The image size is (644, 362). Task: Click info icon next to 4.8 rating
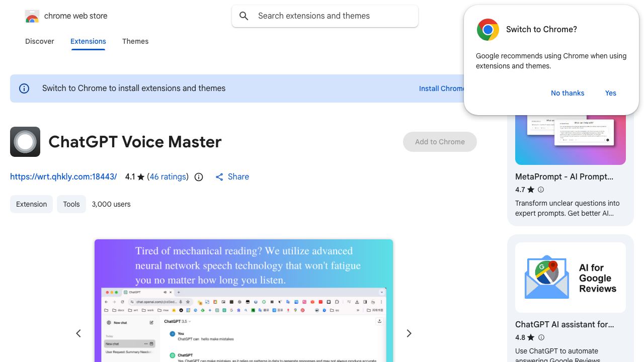(541, 337)
